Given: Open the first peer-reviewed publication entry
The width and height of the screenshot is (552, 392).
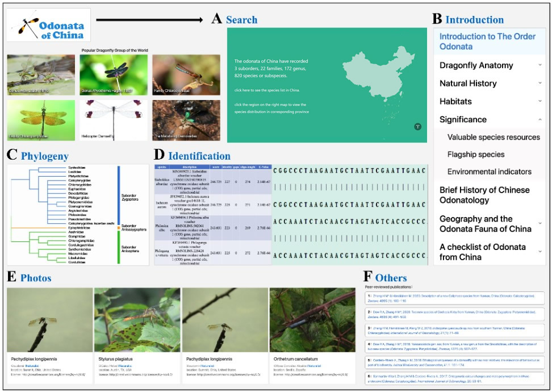Looking at the screenshot, I should (454, 298).
